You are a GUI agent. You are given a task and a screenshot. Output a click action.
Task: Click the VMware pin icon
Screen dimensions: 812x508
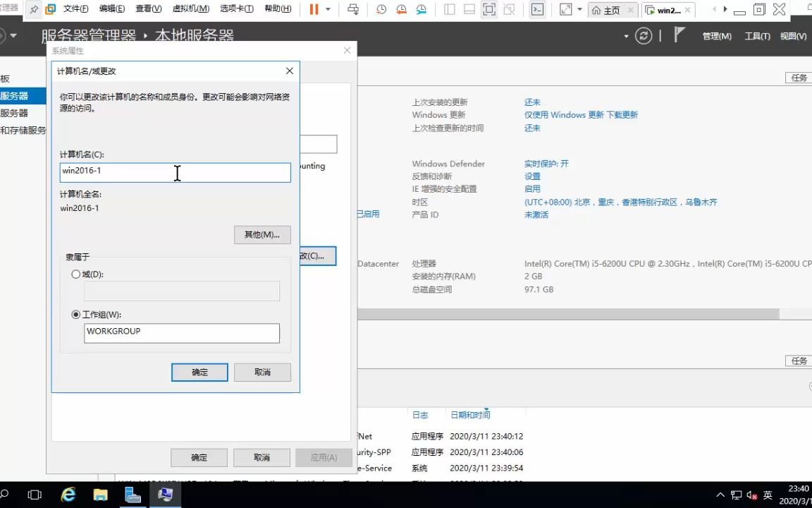pyautogui.click(x=34, y=9)
